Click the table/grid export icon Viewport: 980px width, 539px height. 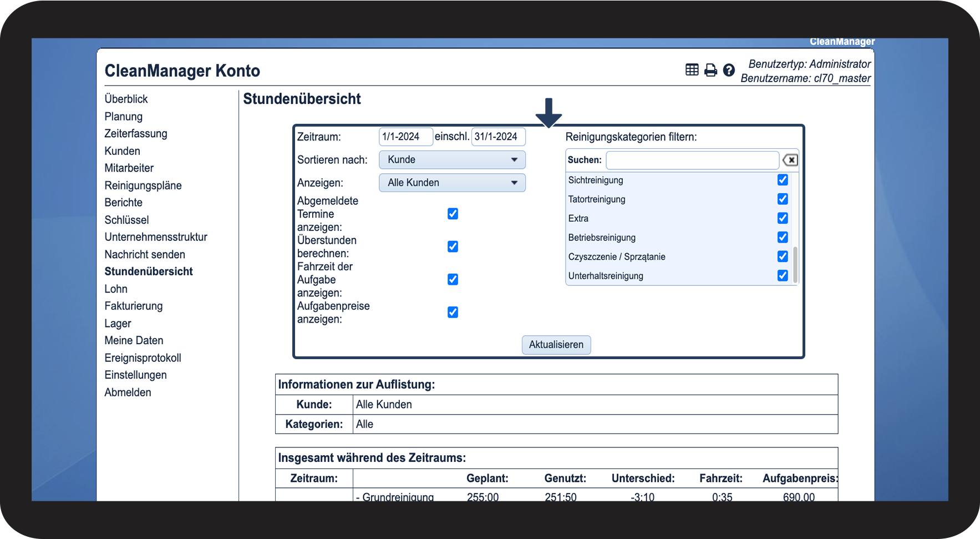pos(692,70)
